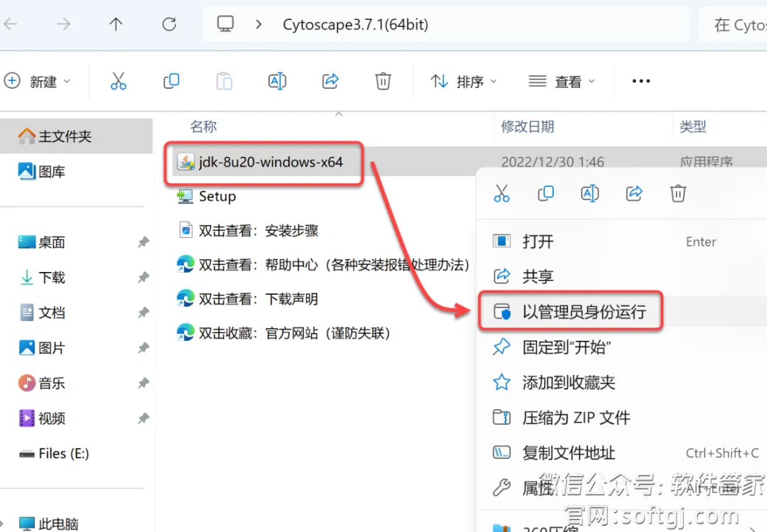767x532 pixels.
Task: Sort by the Name (名称) column header
Action: 204,126
